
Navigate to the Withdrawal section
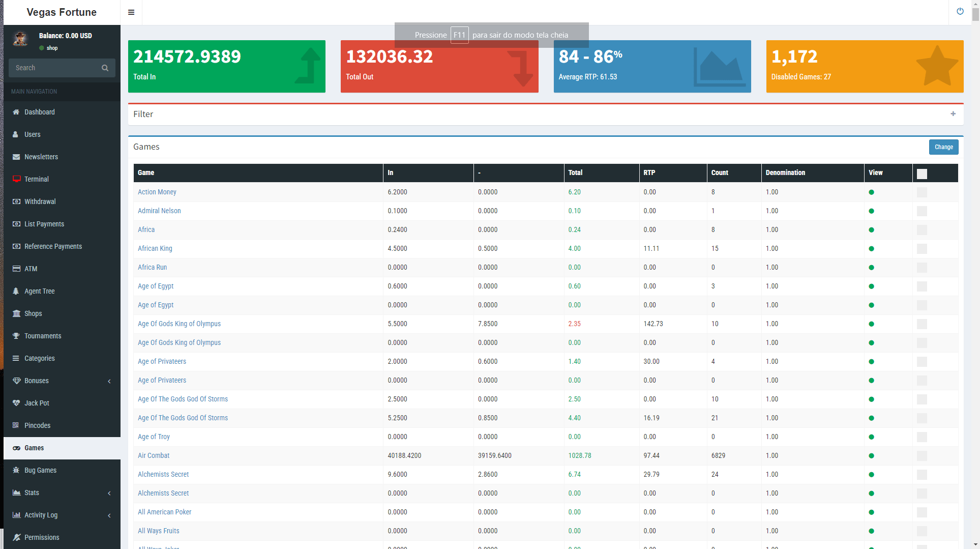click(40, 201)
